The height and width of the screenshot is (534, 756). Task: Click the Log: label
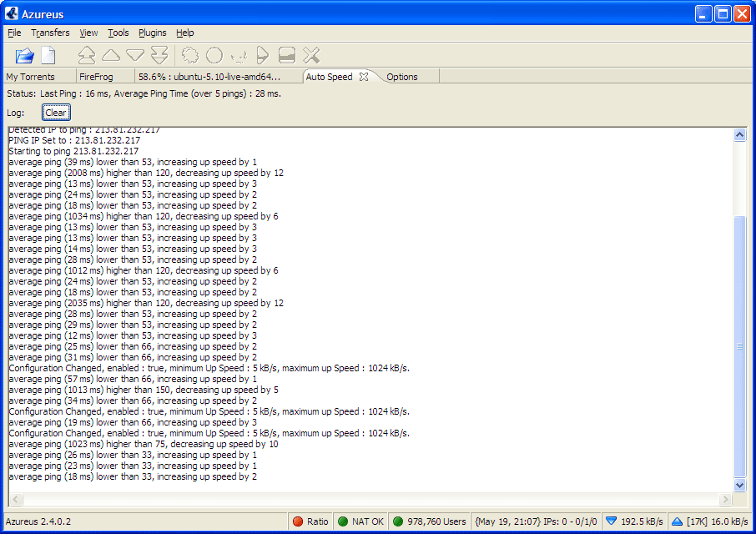(15, 113)
